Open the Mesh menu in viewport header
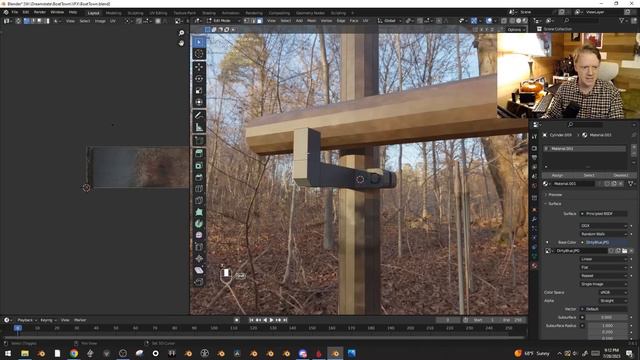 coord(311,21)
